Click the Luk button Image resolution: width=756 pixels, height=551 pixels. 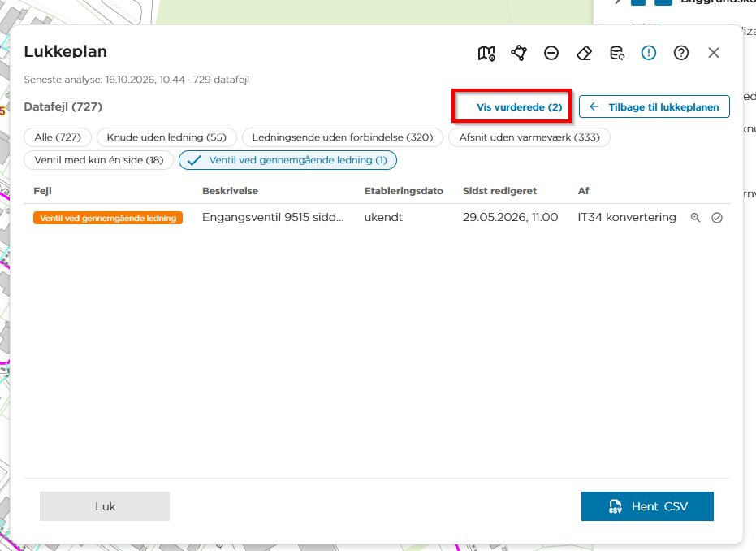[x=105, y=506]
